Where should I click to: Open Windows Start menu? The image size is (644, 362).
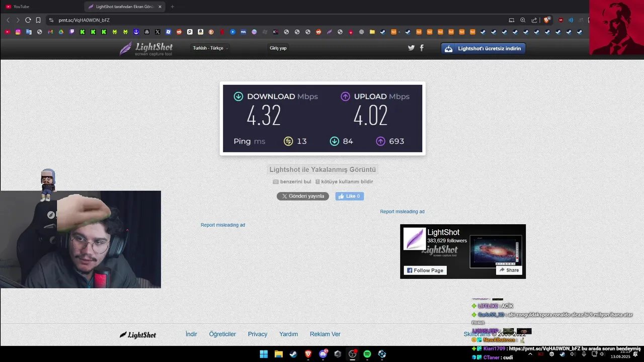pos(264,354)
